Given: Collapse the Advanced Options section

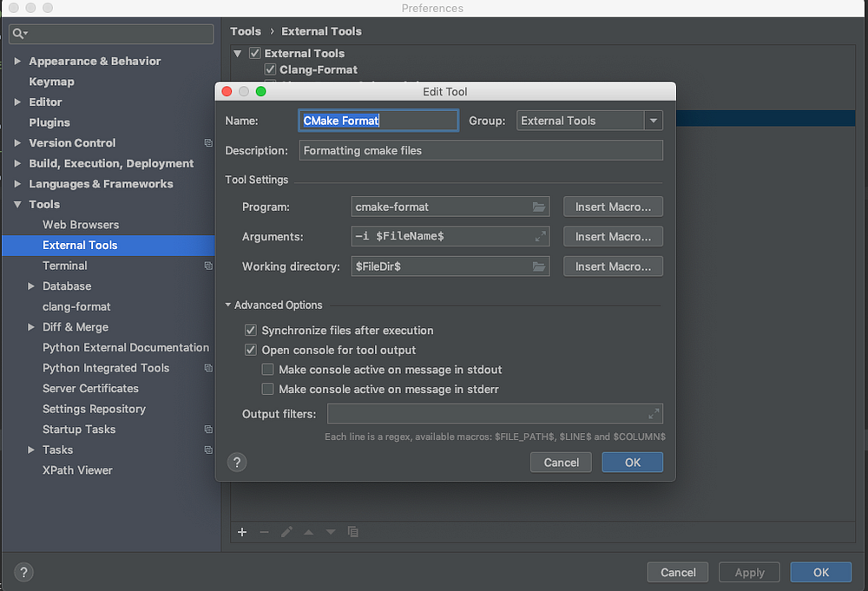Looking at the screenshot, I should tap(228, 305).
